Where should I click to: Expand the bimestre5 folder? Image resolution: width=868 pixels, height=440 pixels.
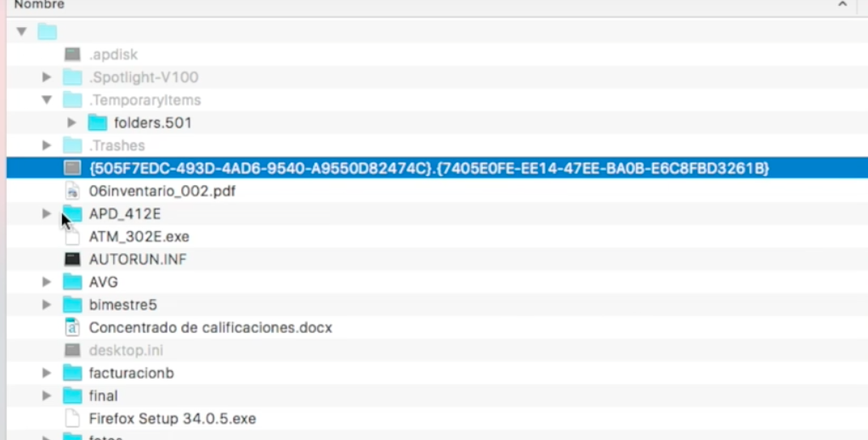47,304
